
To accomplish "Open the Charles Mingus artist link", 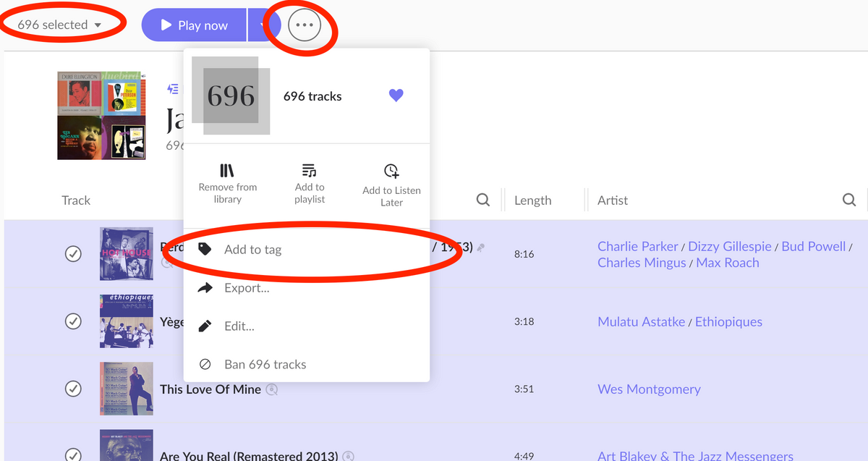I will coord(642,263).
